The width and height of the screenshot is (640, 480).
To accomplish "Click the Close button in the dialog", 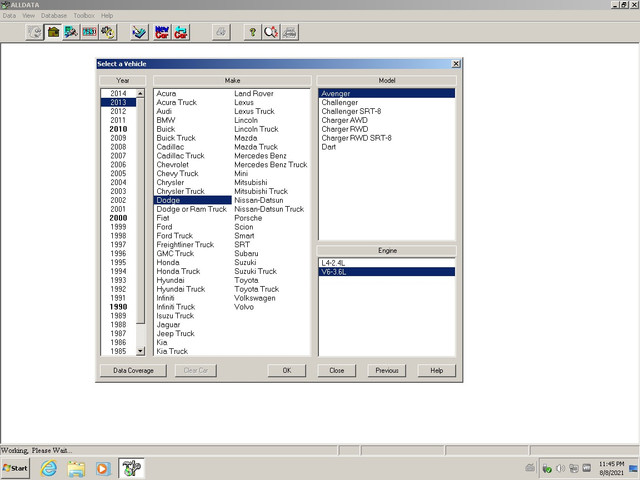I will click(337, 370).
